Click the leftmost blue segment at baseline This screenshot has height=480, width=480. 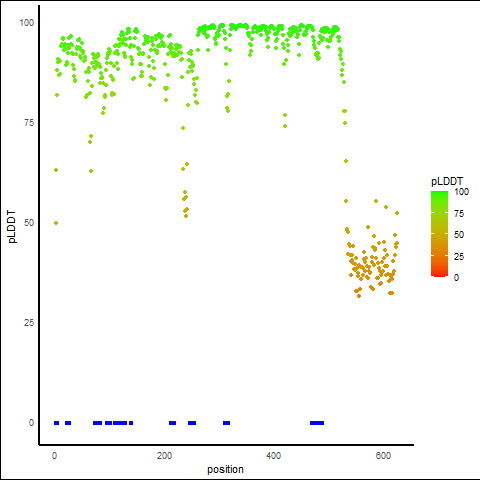pyautogui.click(x=57, y=423)
